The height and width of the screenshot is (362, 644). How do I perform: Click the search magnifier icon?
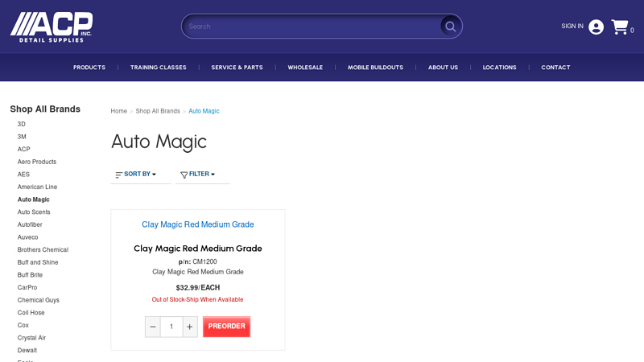[x=451, y=27]
